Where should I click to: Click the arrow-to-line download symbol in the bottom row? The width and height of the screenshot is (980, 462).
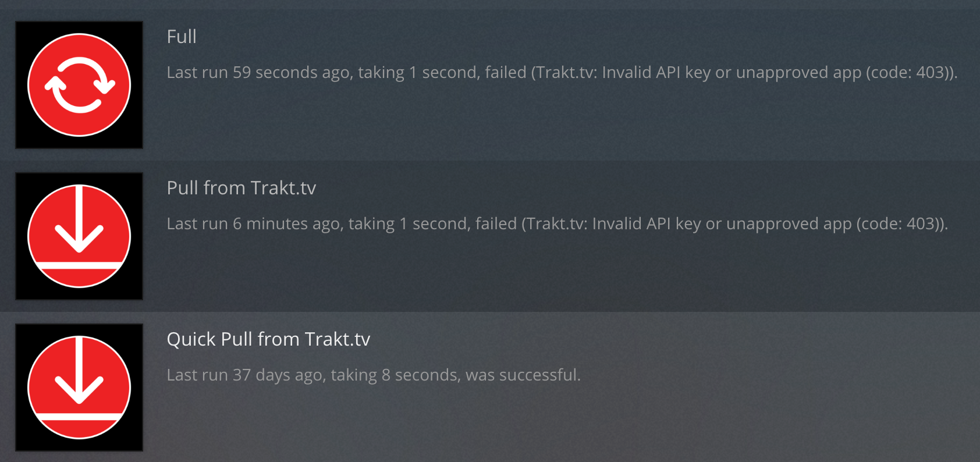(x=79, y=387)
